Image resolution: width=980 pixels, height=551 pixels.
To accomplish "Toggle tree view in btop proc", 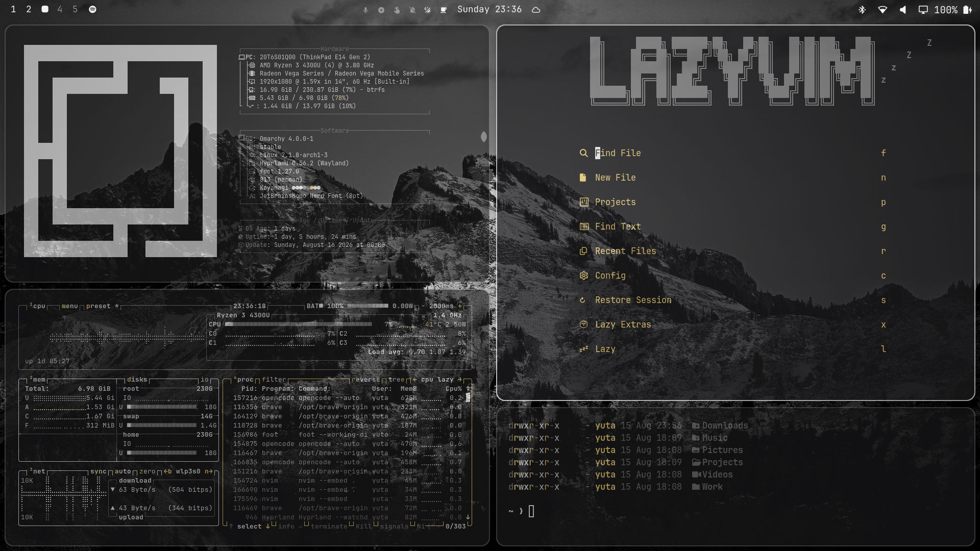I will (x=396, y=380).
